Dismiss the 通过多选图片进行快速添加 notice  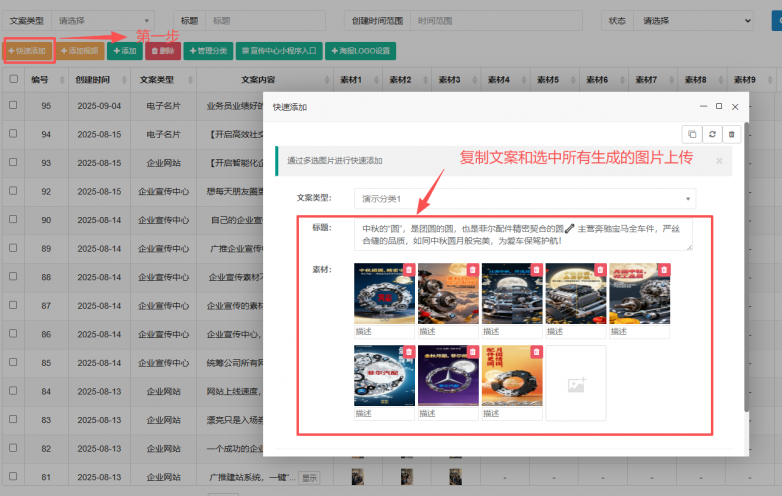pyautogui.click(x=719, y=161)
